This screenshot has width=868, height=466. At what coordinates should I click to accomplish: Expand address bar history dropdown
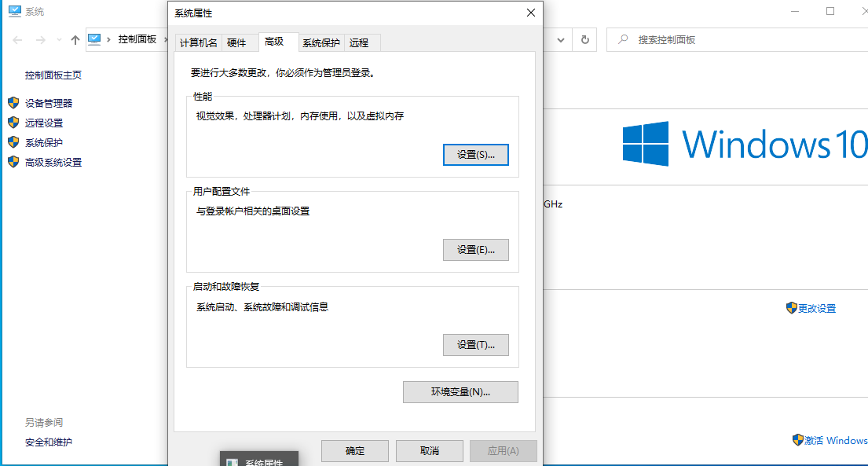pyautogui.click(x=561, y=40)
